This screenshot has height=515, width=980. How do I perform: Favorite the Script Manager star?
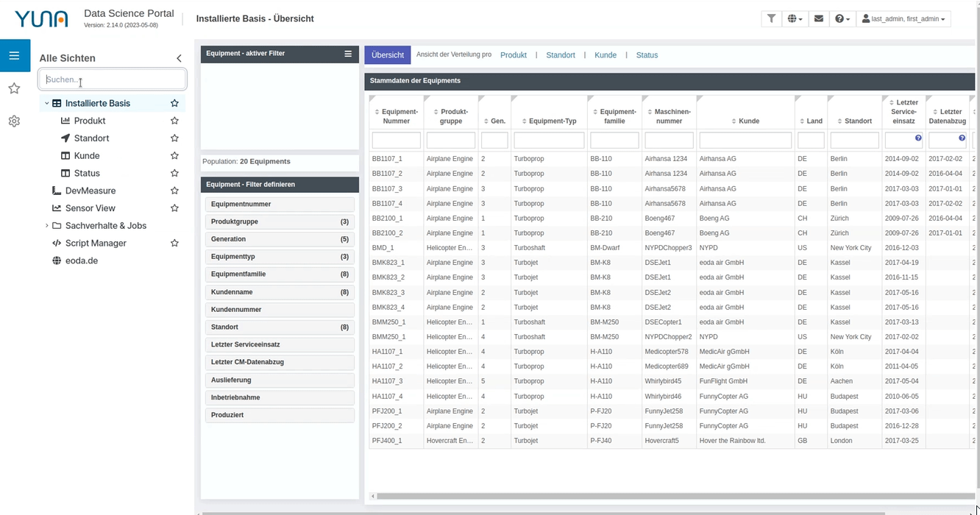click(174, 243)
